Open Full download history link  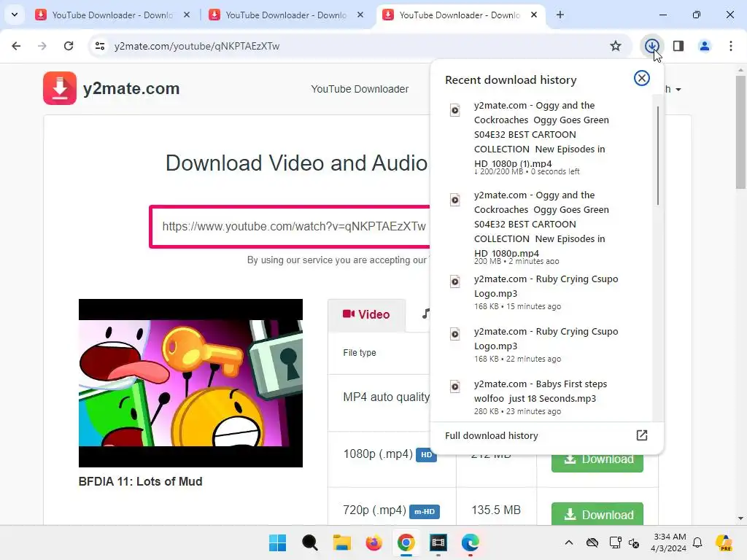tap(491, 436)
